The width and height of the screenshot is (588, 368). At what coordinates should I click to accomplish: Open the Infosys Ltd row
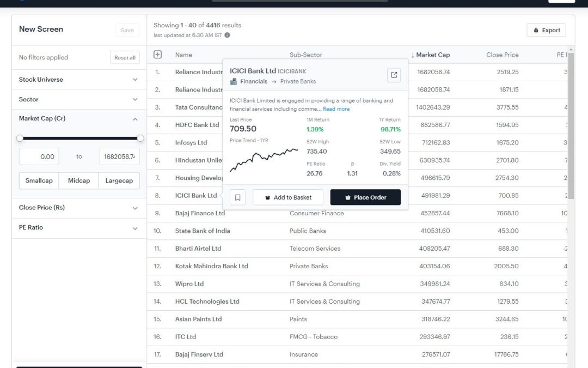[191, 143]
